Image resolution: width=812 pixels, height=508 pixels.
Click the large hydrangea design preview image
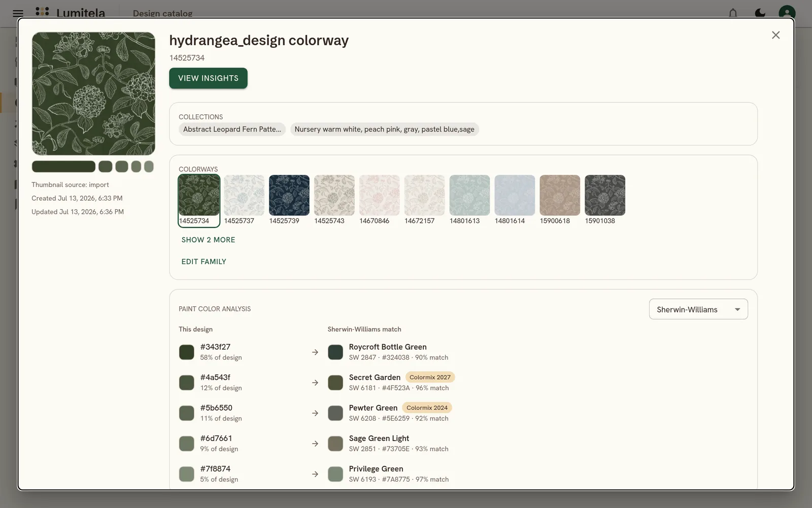(x=93, y=93)
